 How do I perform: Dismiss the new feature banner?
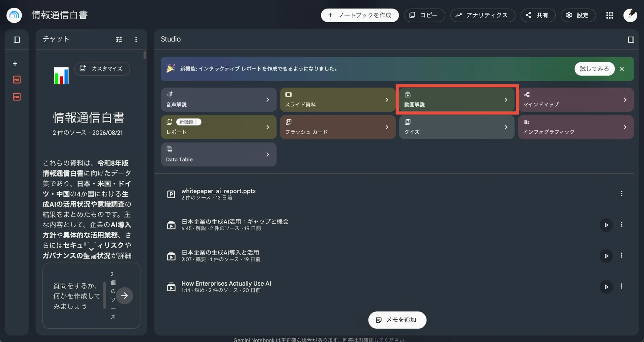click(x=622, y=69)
